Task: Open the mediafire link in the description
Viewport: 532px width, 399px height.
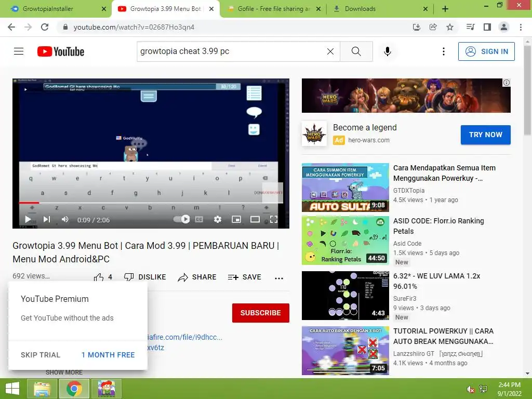Action: [185, 337]
